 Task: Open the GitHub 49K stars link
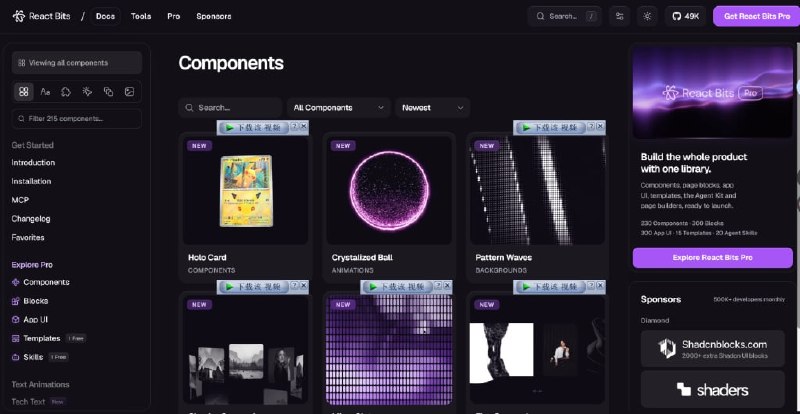685,16
